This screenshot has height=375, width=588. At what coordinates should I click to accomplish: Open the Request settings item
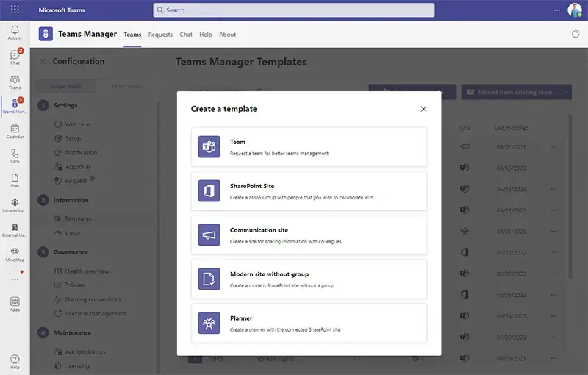(76, 181)
